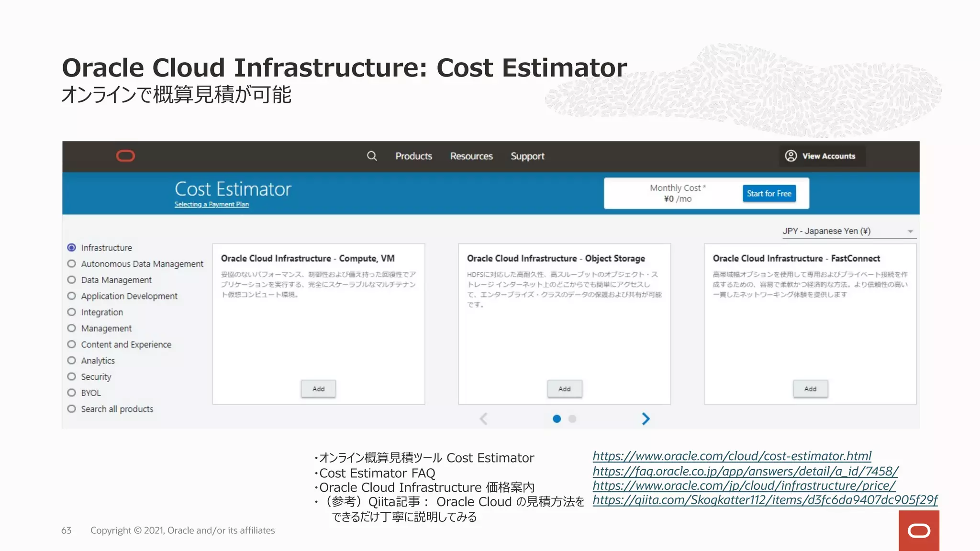The height and width of the screenshot is (551, 980).
Task: Open the Selecting a Payment Plan link
Action: [212, 204]
